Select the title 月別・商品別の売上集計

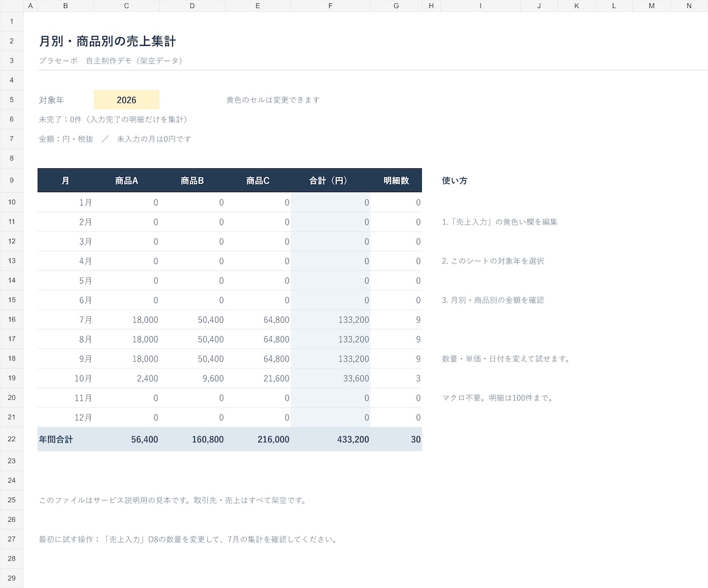107,41
